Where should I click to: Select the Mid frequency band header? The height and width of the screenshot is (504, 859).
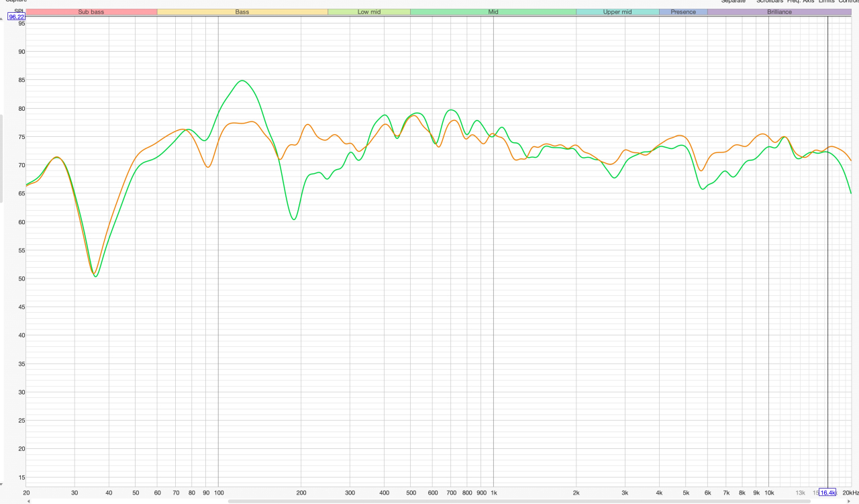coord(493,12)
